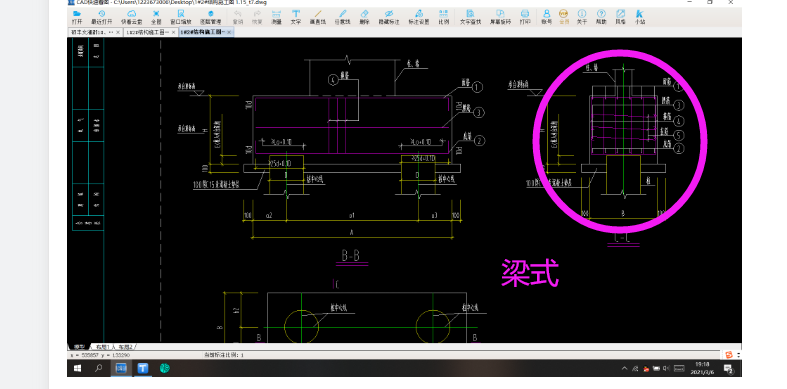Viewport: 787px width, 389px height.
Task: Open 图层管理 layer manager
Action: (210, 17)
